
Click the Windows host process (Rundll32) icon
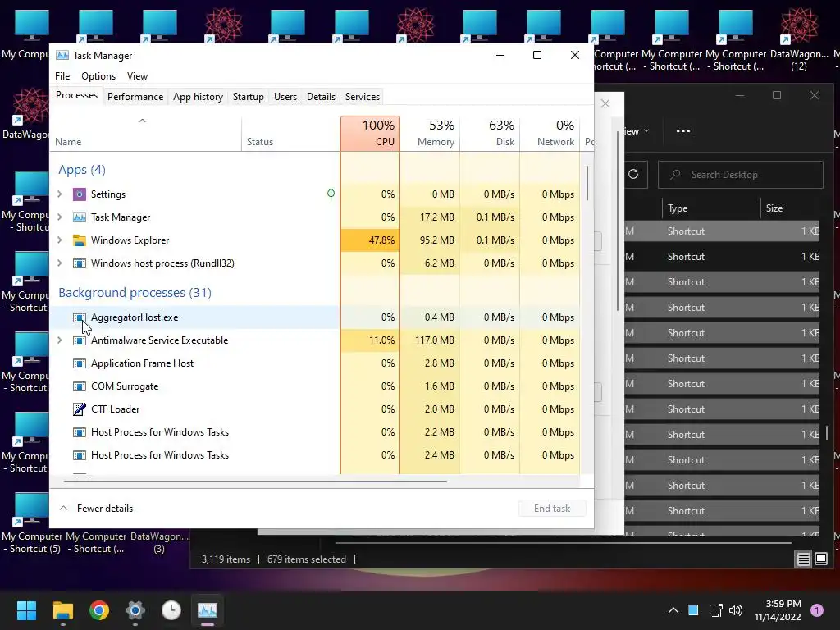[80, 263]
